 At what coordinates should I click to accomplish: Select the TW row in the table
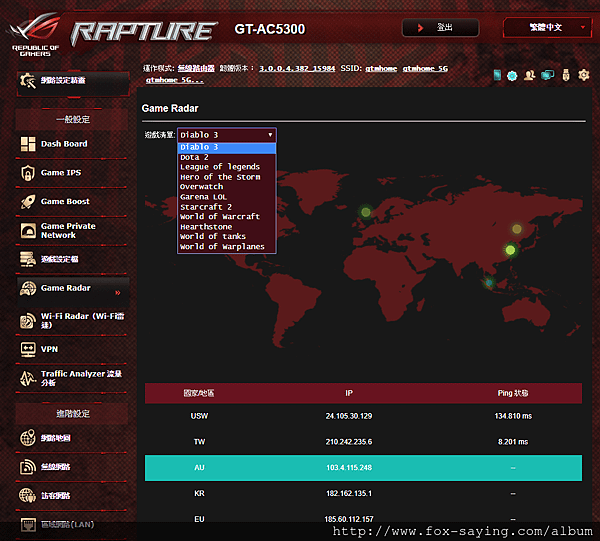pyautogui.click(x=363, y=442)
